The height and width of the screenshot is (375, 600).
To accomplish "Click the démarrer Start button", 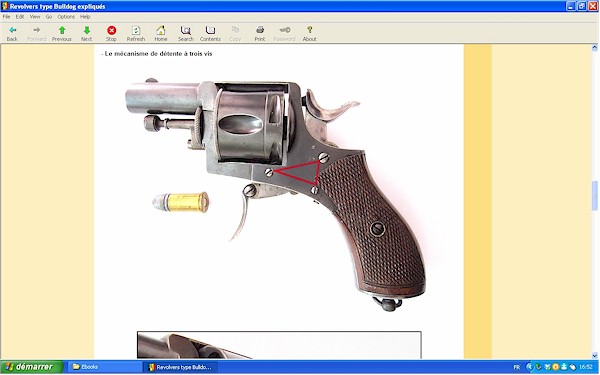I will tap(31, 367).
